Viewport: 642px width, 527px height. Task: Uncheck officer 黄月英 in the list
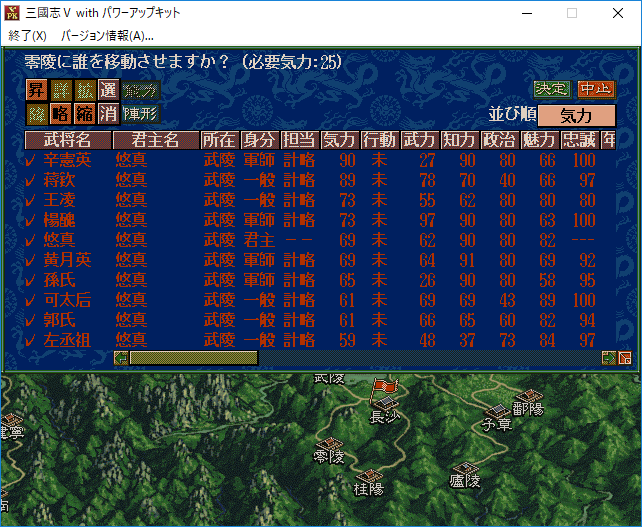pyautogui.click(x=30, y=260)
